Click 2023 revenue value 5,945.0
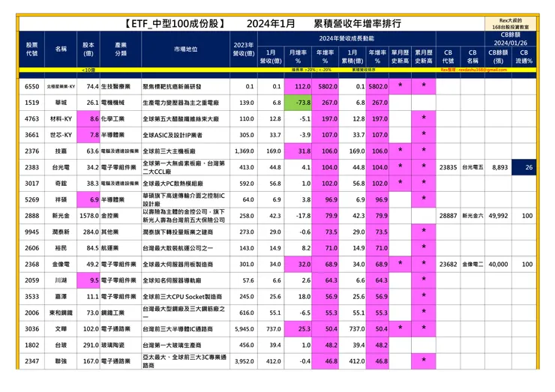Image resolution: width=555 pixels, height=392 pixels. [244, 329]
